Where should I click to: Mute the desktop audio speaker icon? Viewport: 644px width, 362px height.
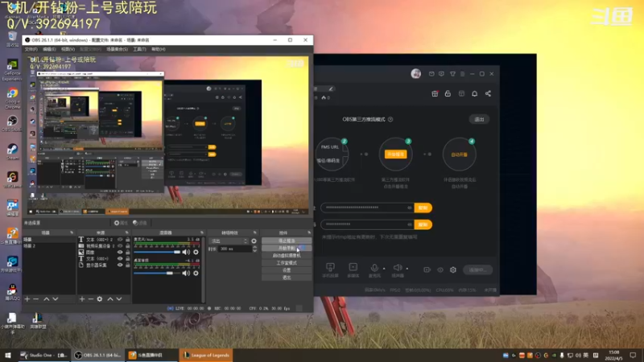coord(186,273)
